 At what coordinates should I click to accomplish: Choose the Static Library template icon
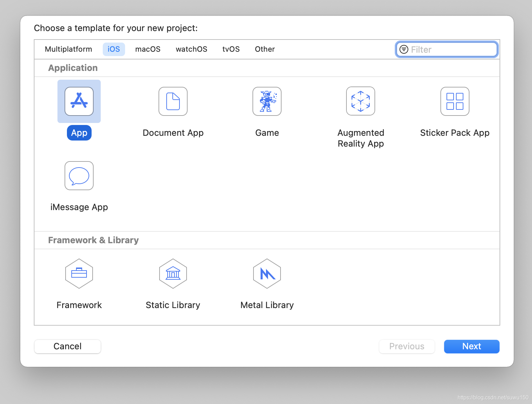[x=173, y=274]
